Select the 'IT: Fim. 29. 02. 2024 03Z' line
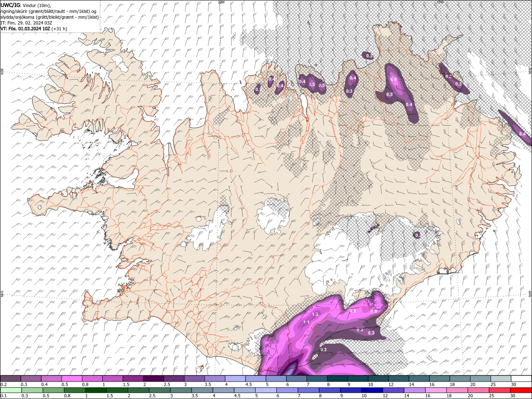The image size is (532, 399). [x=27, y=23]
